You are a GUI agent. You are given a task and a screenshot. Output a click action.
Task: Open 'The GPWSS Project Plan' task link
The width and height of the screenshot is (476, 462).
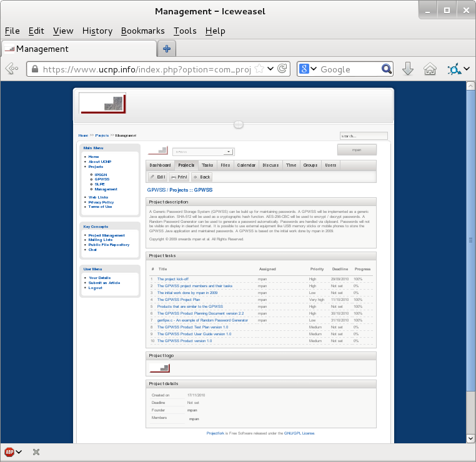pos(179,300)
